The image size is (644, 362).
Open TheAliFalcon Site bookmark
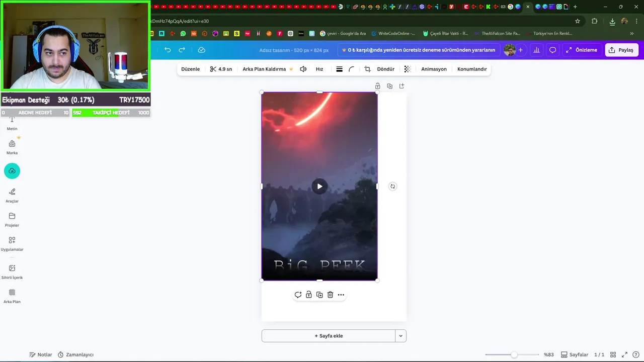[x=497, y=33]
